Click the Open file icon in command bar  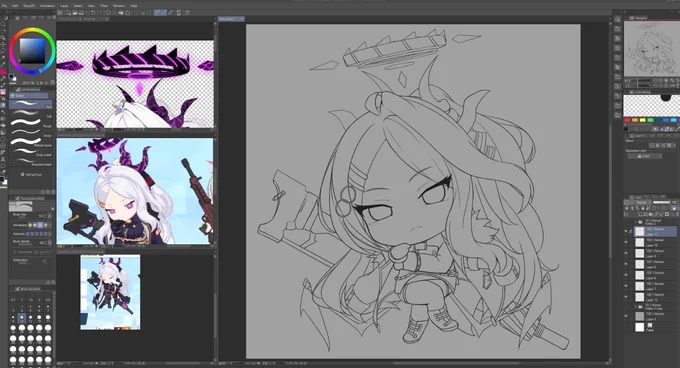pos(75,13)
